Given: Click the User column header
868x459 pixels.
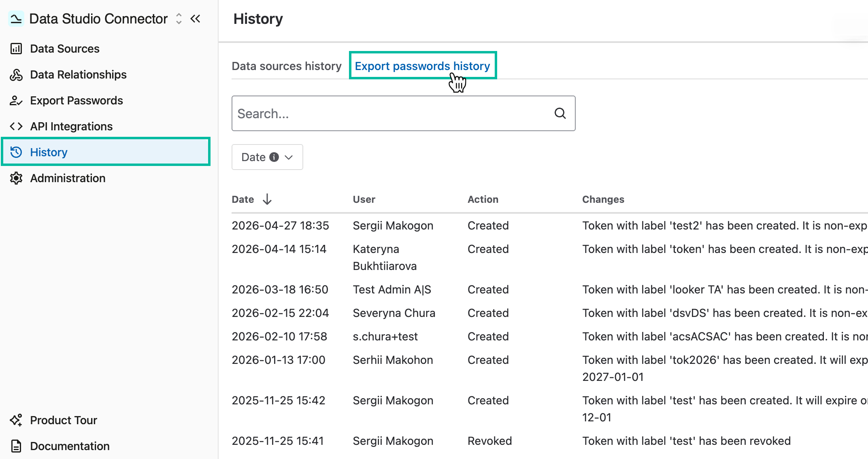Looking at the screenshot, I should pos(364,199).
